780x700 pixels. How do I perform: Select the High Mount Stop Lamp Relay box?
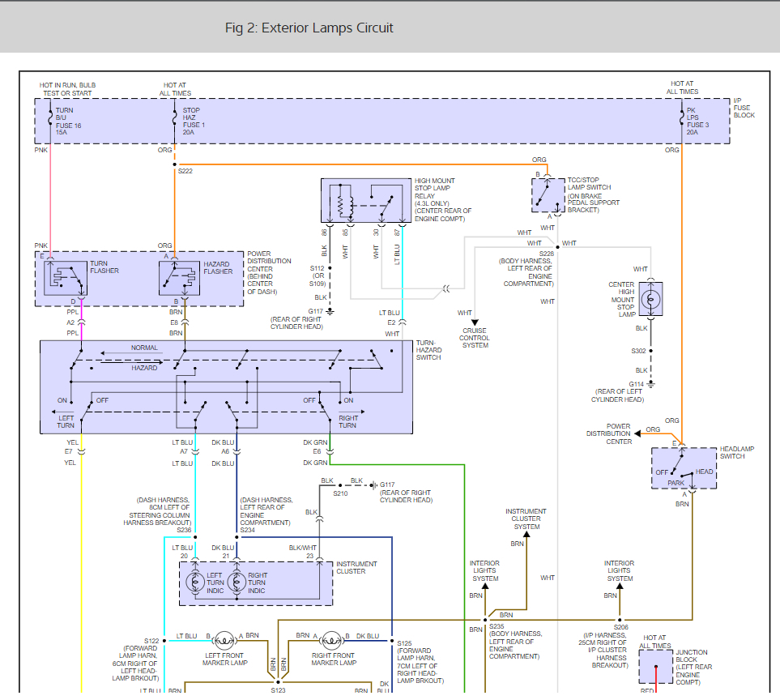tap(366, 201)
